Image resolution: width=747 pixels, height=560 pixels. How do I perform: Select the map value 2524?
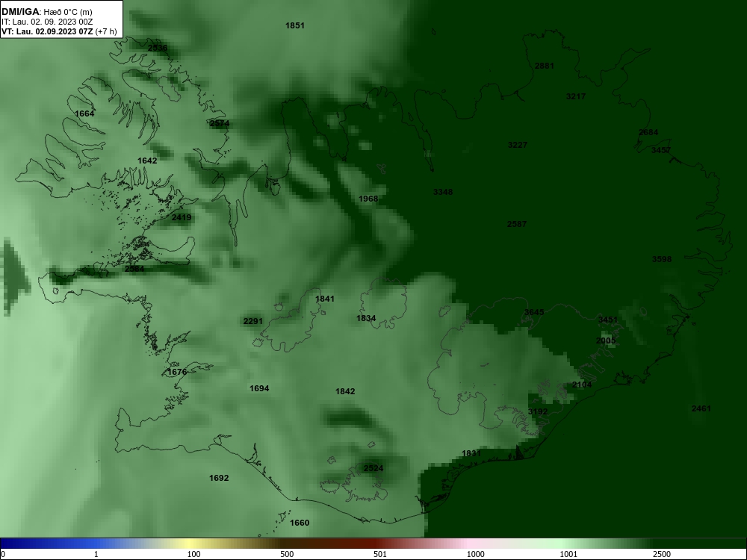pyautogui.click(x=373, y=469)
